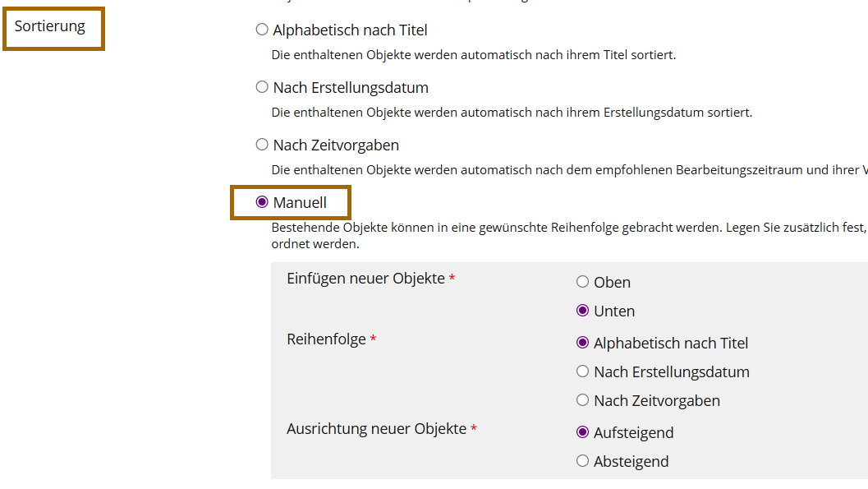The image size is (868, 489).
Task: Select 'Alphabetisch nach Titel' under Sortierung
Action: (262, 30)
